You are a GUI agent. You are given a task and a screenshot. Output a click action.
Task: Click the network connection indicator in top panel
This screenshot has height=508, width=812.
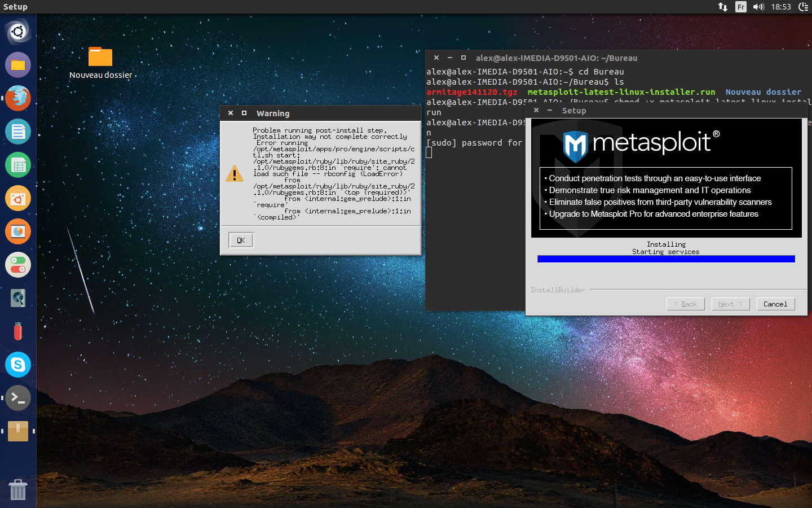722,7
